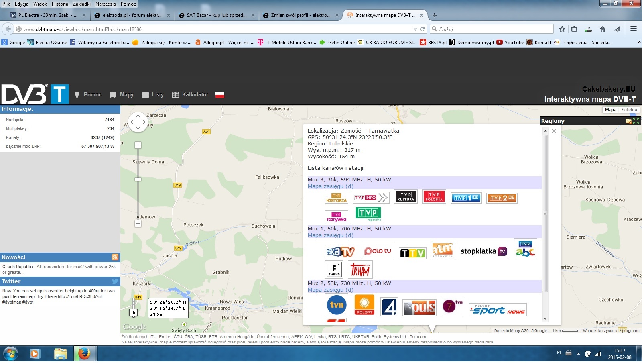Open the TTV channel logo
644x363 pixels.
tap(413, 253)
